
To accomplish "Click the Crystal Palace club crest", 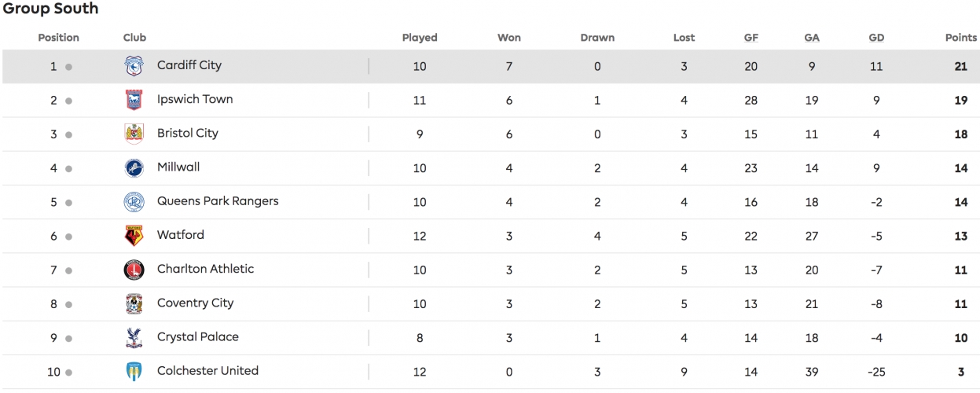I will click(x=134, y=337).
